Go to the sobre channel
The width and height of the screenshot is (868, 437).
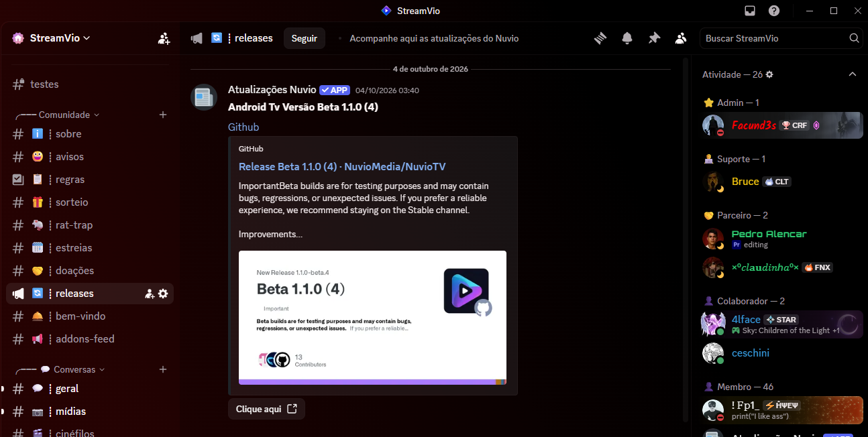[x=90, y=134]
